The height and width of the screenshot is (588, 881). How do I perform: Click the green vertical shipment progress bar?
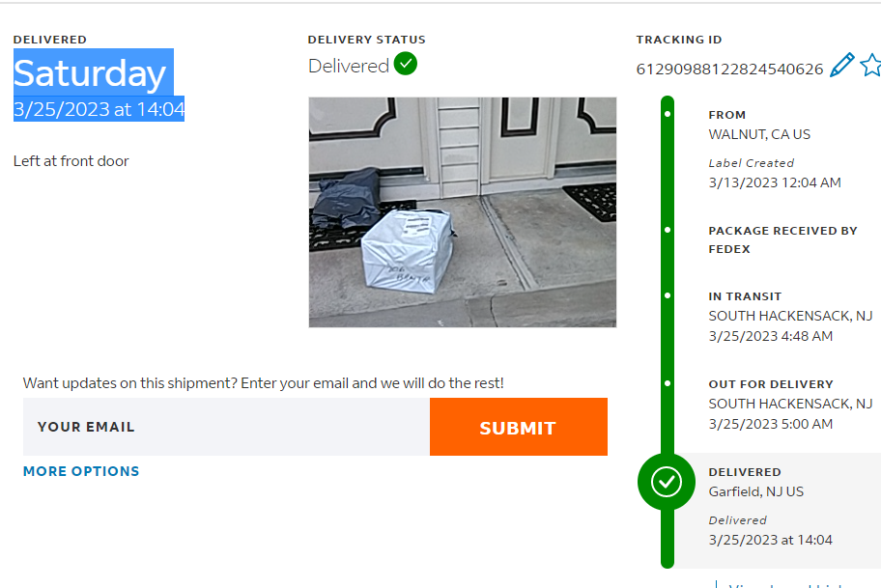coord(668,331)
